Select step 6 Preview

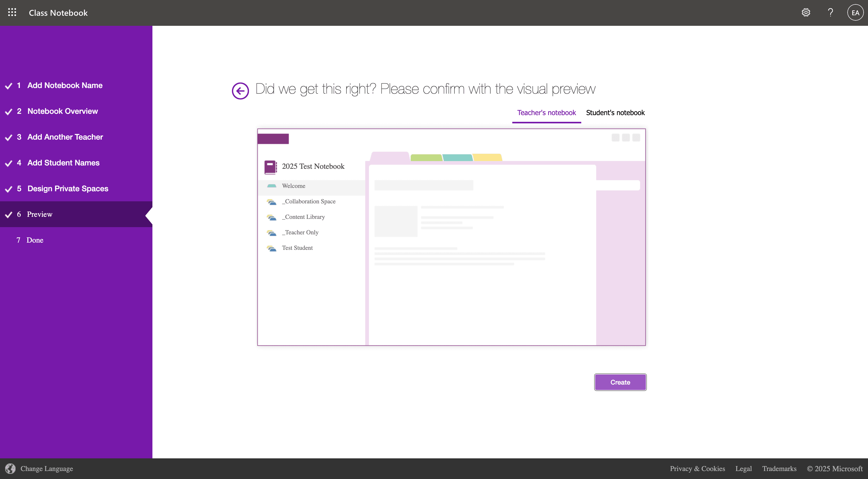coord(76,214)
